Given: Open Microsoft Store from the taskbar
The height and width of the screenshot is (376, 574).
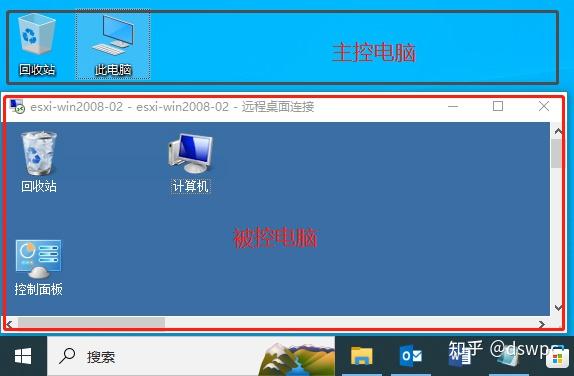Looking at the screenshot, I should (558, 358).
